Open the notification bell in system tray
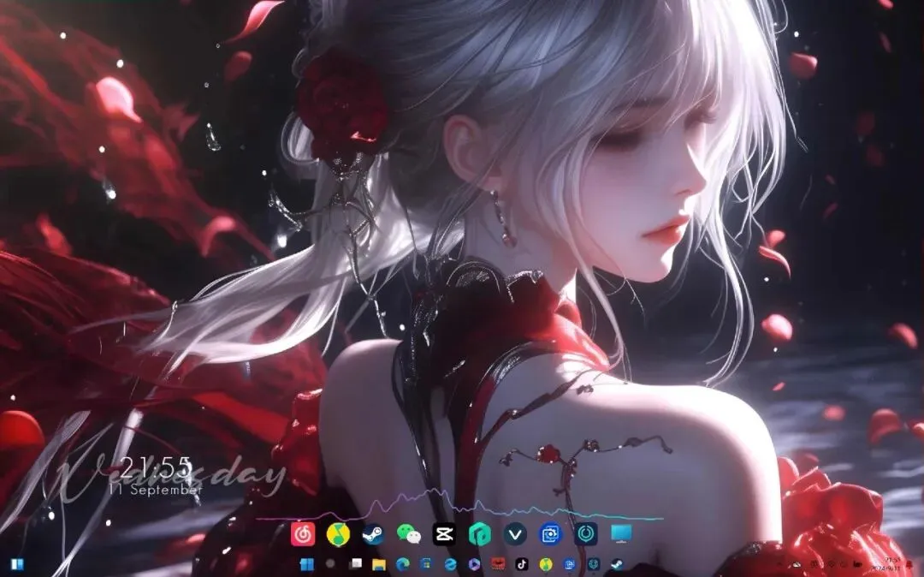Screen dimensions: 924x577 coord(908,565)
